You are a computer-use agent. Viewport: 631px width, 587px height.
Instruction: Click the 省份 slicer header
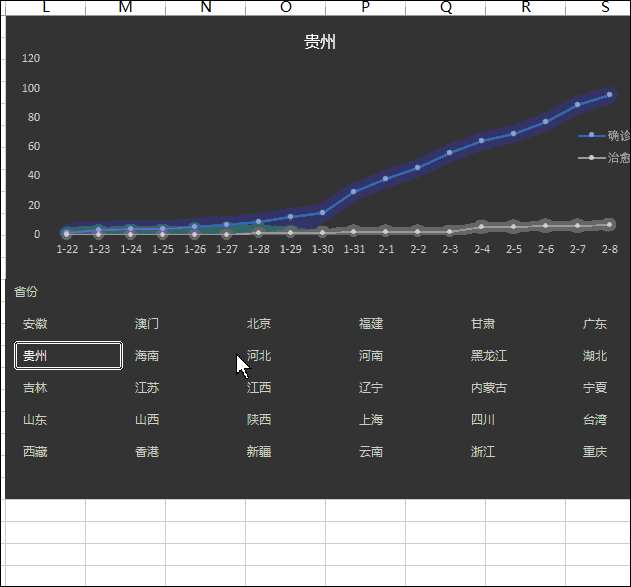pyautogui.click(x=26, y=292)
